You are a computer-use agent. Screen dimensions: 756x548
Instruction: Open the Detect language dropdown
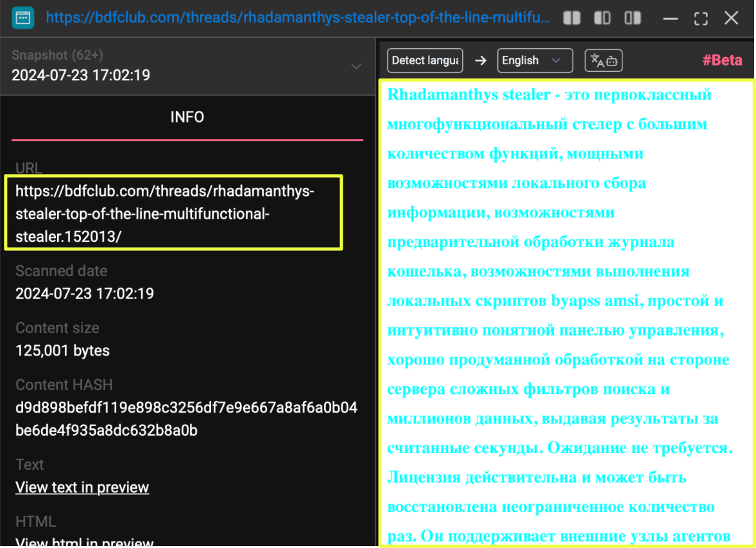click(x=425, y=60)
